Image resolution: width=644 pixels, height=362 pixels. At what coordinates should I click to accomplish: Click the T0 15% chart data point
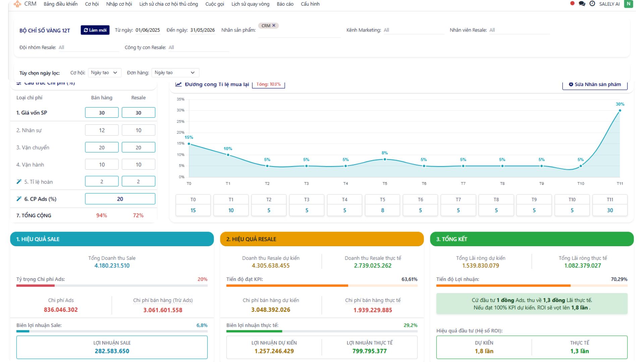(189, 144)
